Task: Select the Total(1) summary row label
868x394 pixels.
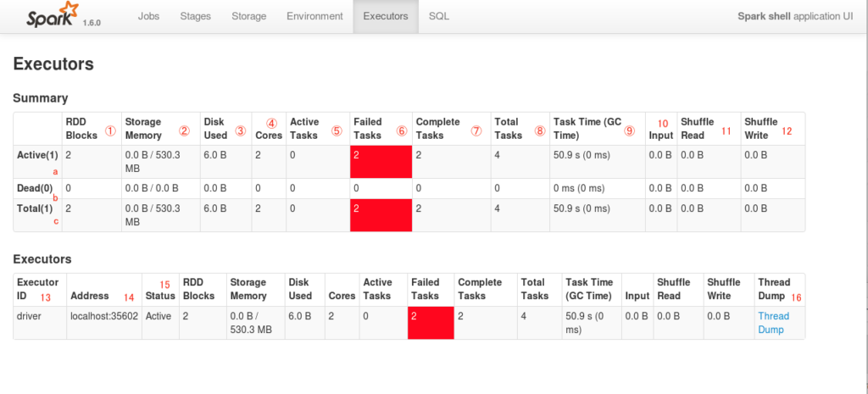Action: tap(35, 208)
